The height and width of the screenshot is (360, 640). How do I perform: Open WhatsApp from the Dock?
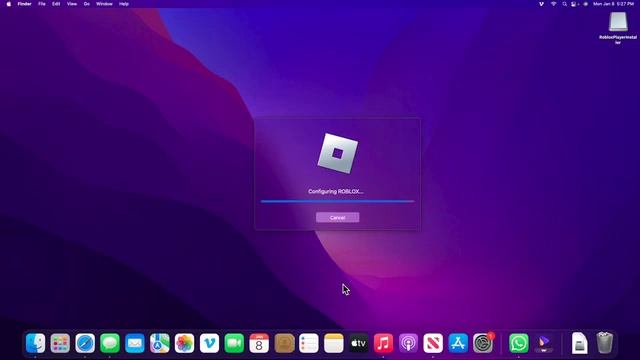[519, 343]
